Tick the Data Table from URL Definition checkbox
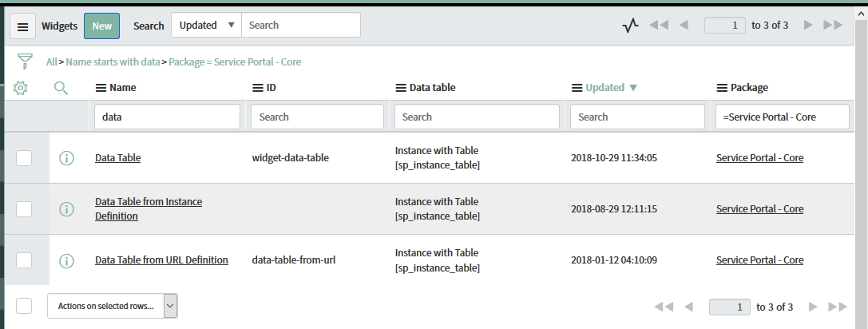This screenshot has height=329, width=868. coord(24,260)
